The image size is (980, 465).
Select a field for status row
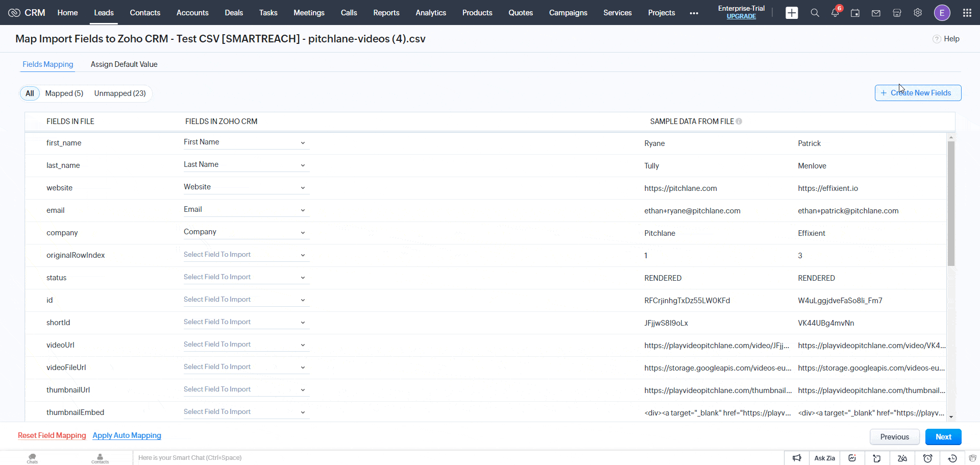[x=247, y=277]
